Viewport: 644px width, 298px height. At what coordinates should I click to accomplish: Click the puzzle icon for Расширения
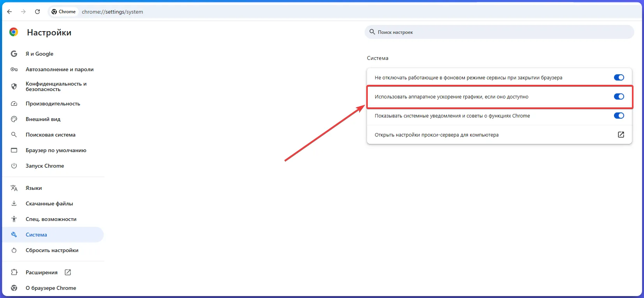pyautogui.click(x=14, y=272)
